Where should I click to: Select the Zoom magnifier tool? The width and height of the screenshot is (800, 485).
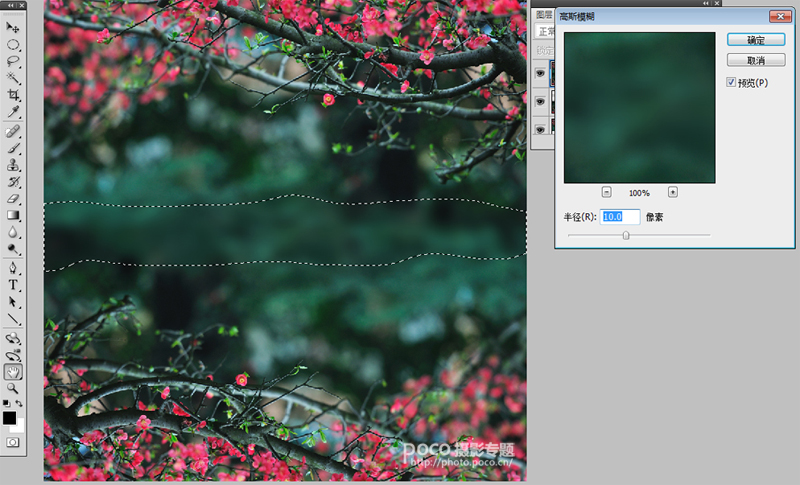tap(13, 389)
